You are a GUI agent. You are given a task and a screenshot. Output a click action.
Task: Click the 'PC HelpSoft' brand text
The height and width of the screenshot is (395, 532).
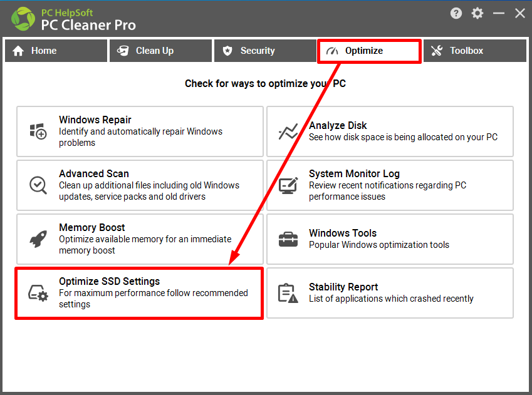(x=67, y=13)
